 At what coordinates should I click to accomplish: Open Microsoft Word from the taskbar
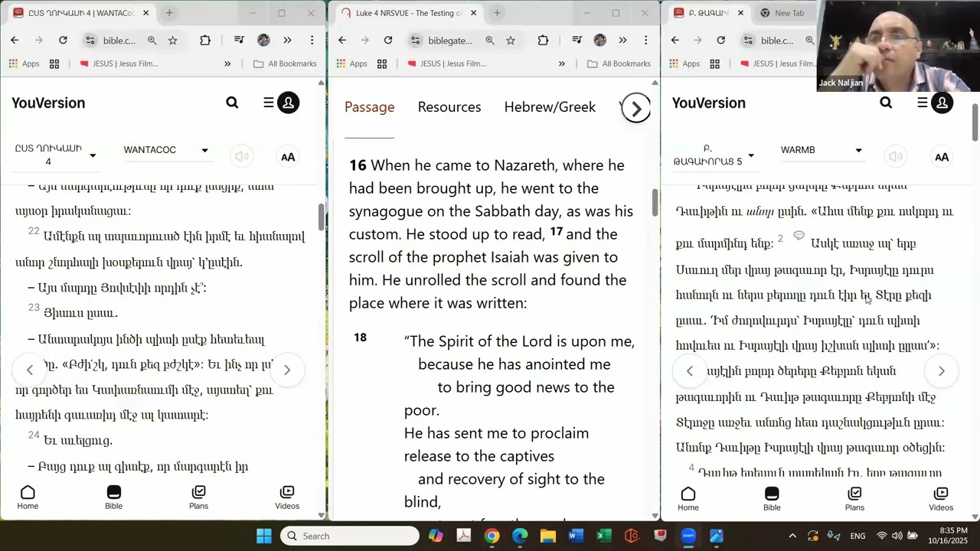[x=576, y=536]
